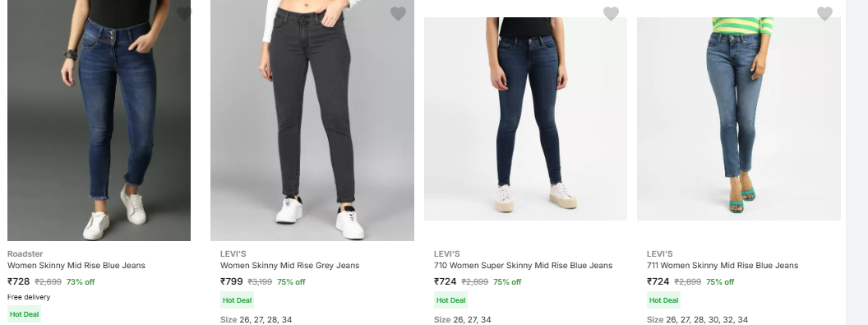Open 711 Women Skinny Mid Rise title
The height and width of the screenshot is (325, 868).
click(723, 266)
